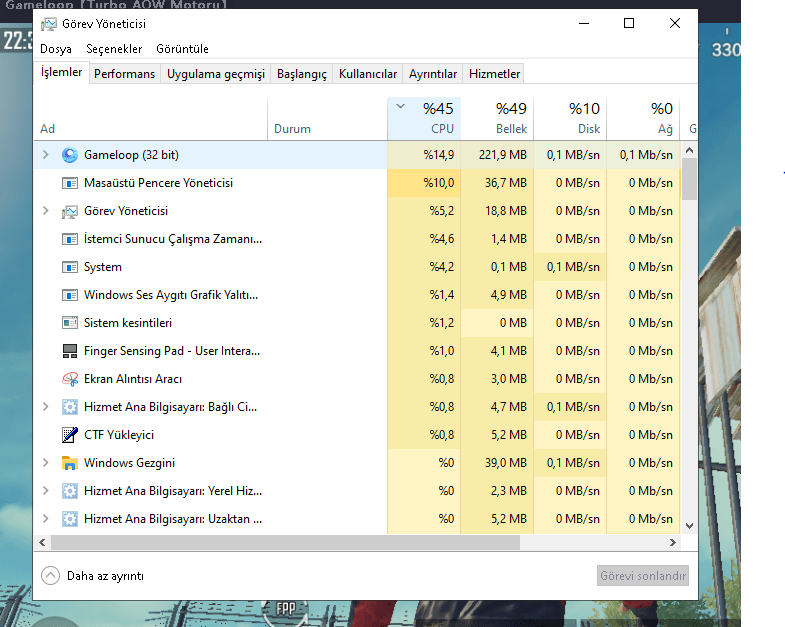The height and width of the screenshot is (627, 785).
Task: Switch to the Başlangıç tab
Action: 302,74
